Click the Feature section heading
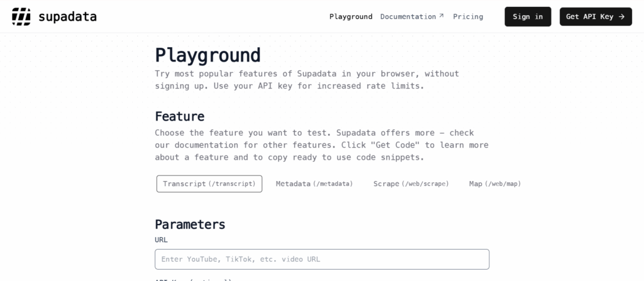Viewport: 644px width, 281px height. coord(179,116)
